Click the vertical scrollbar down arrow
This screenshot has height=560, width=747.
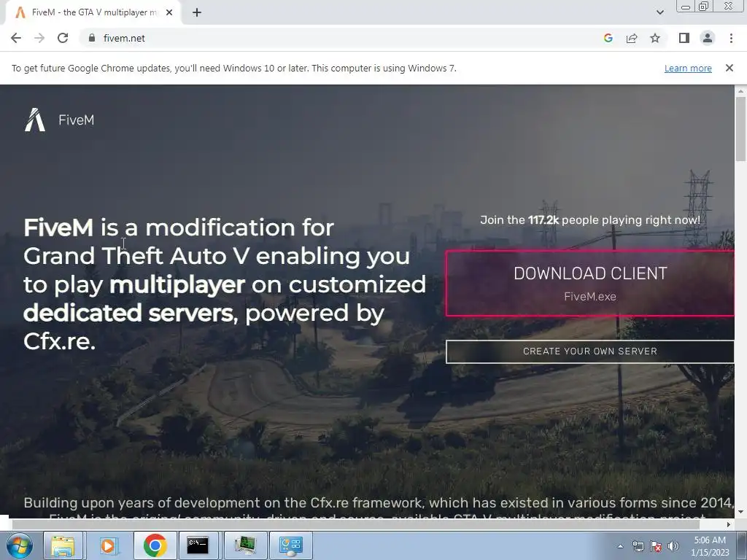(740, 513)
